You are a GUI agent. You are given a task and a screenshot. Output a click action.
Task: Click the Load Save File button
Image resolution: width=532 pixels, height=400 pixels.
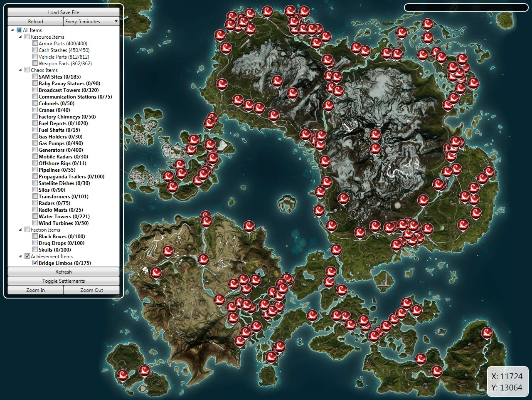pyautogui.click(x=64, y=12)
